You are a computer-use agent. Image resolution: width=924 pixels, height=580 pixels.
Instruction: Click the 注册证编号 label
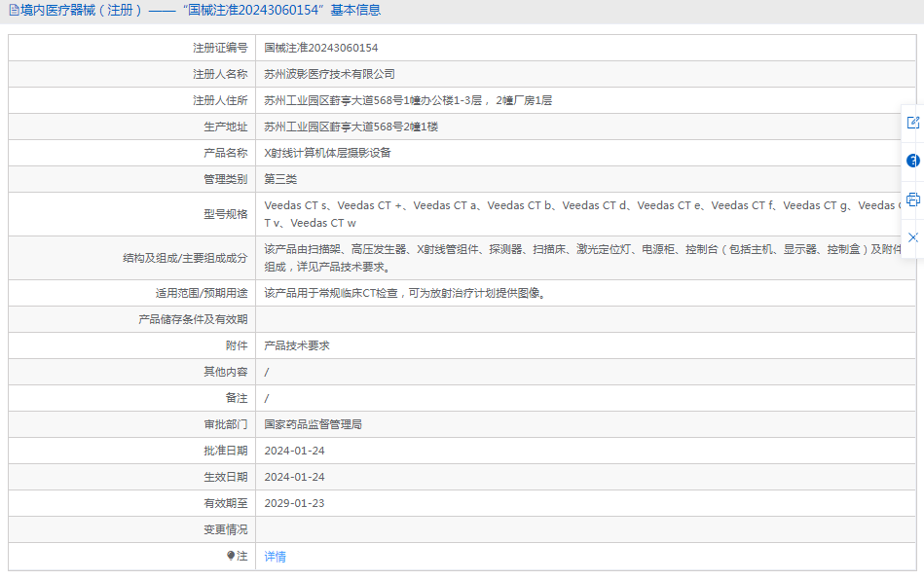click(x=220, y=48)
